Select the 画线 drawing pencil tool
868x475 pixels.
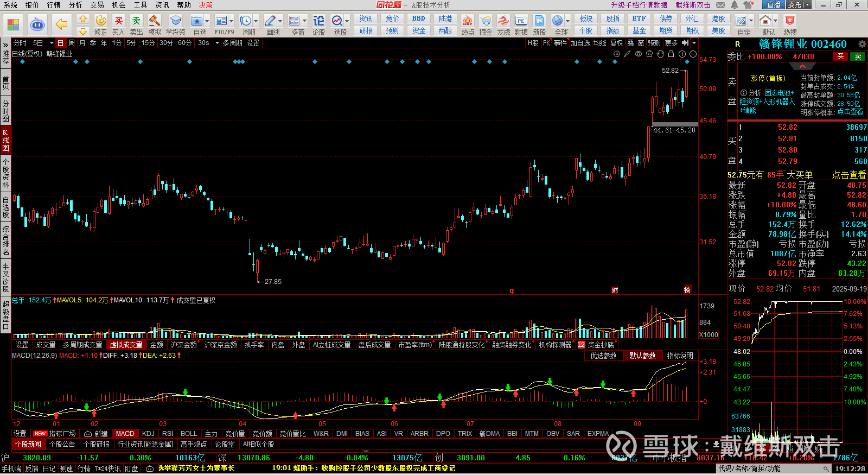pyautogui.click(x=270, y=21)
